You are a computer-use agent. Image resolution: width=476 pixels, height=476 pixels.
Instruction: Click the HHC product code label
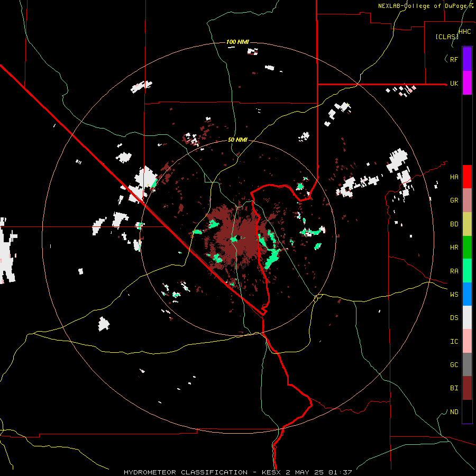pyautogui.click(x=465, y=32)
